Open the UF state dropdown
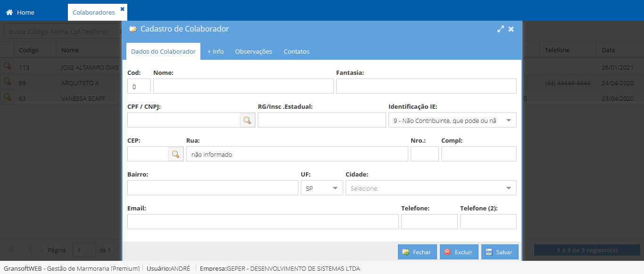644x274 pixels. (322, 188)
